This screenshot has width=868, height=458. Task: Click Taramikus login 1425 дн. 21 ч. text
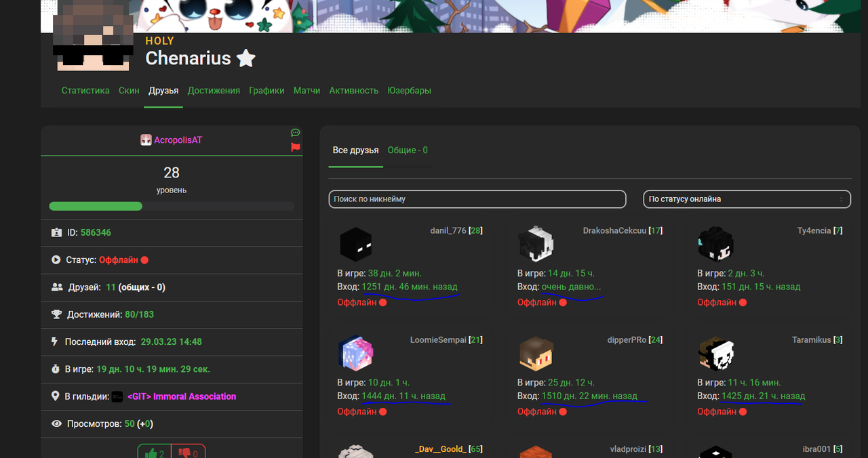[x=764, y=396]
